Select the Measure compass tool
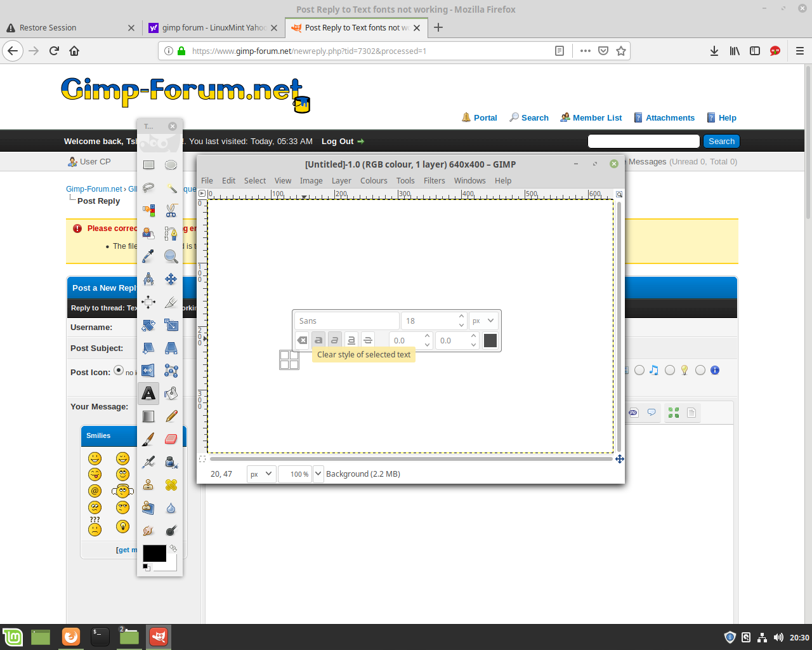The image size is (812, 650). coord(148,279)
